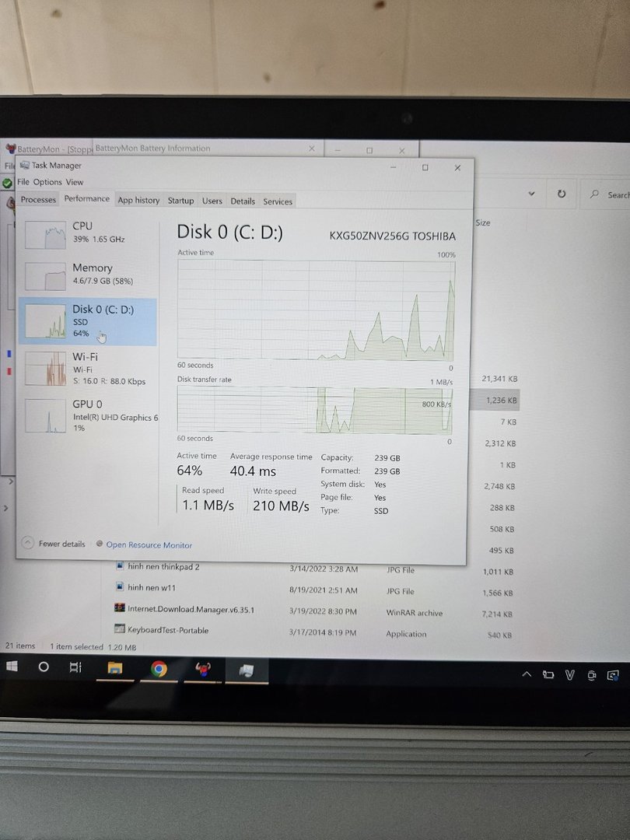
Task: Show hidden system tray icons
Action: [x=527, y=674]
